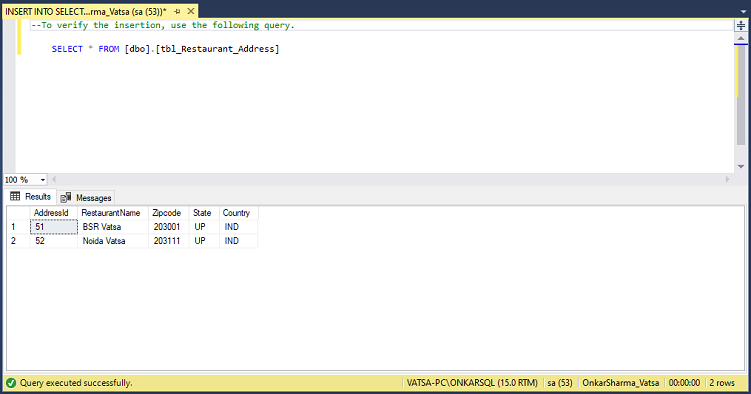
Task: Click the 00:00:00 elapsed time status
Action: point(684,383)
